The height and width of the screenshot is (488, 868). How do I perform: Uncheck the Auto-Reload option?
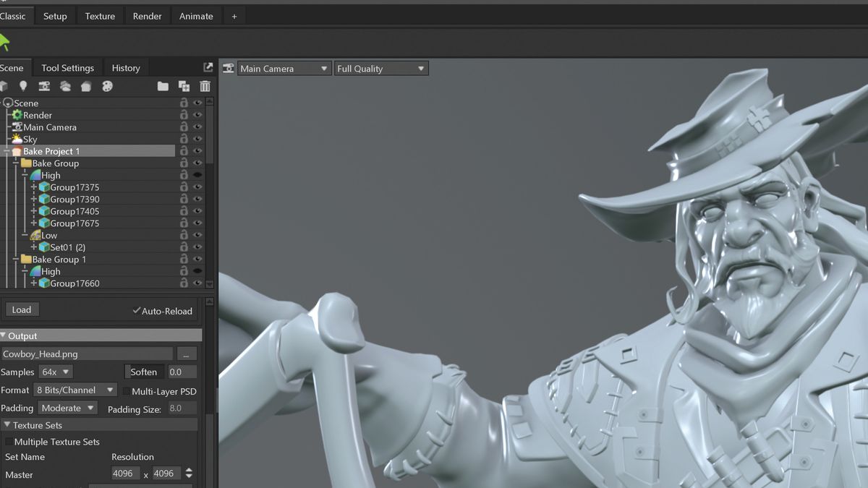(x=137, y=311)
